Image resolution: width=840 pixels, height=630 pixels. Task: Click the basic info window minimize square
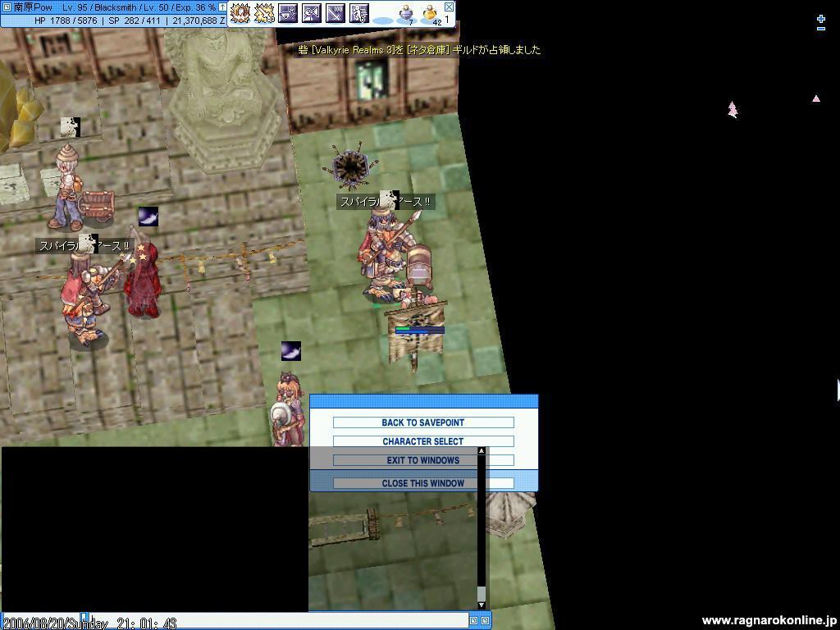[x=7, y=7]
